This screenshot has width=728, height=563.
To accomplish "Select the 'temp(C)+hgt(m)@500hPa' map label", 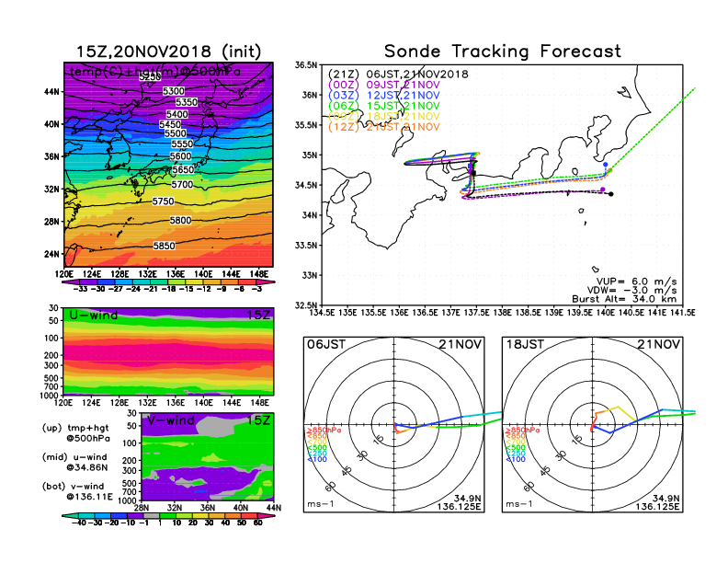I will [x=155, y=71].
